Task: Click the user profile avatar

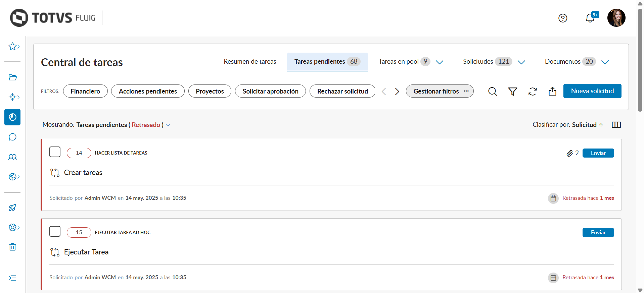Action: tap(616, 18)
